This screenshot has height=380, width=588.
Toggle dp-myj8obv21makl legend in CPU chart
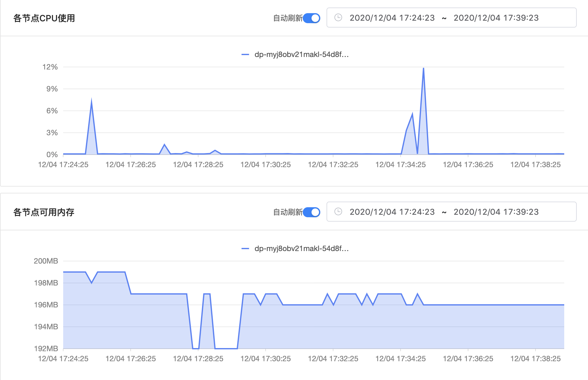click(295, 54)
